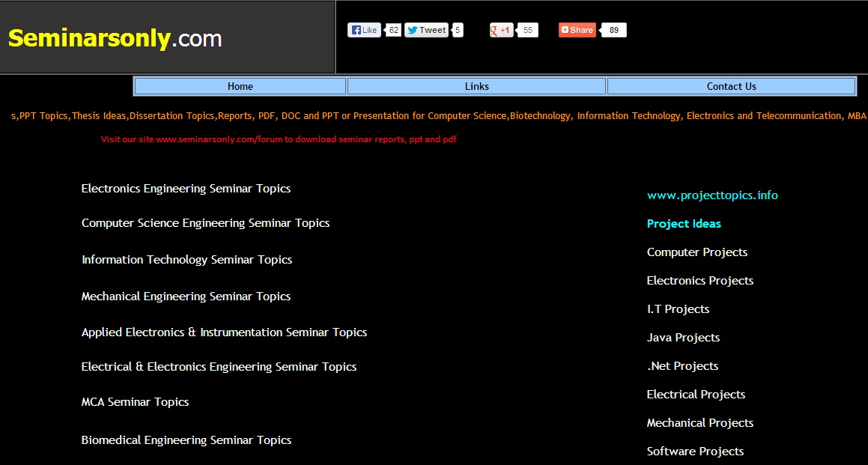Open Electronics Projects link

(x=700, y=281)
